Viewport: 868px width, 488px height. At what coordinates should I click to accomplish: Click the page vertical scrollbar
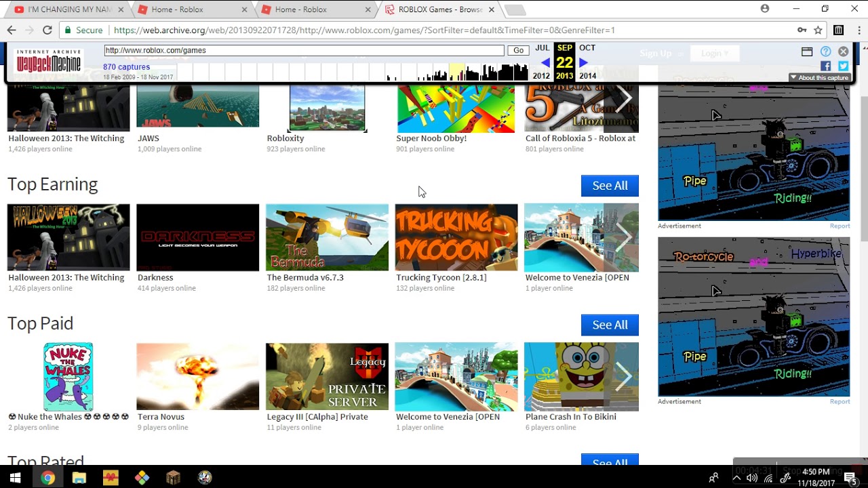point(863,167)
